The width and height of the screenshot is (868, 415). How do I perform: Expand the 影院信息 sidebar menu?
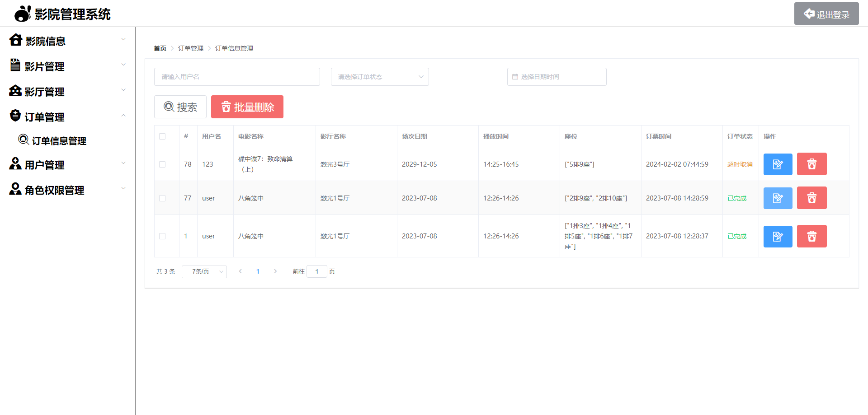click(67, 41)
